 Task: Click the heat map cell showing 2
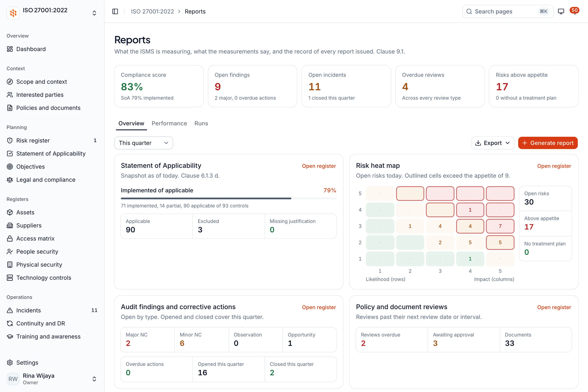point(440,243)
